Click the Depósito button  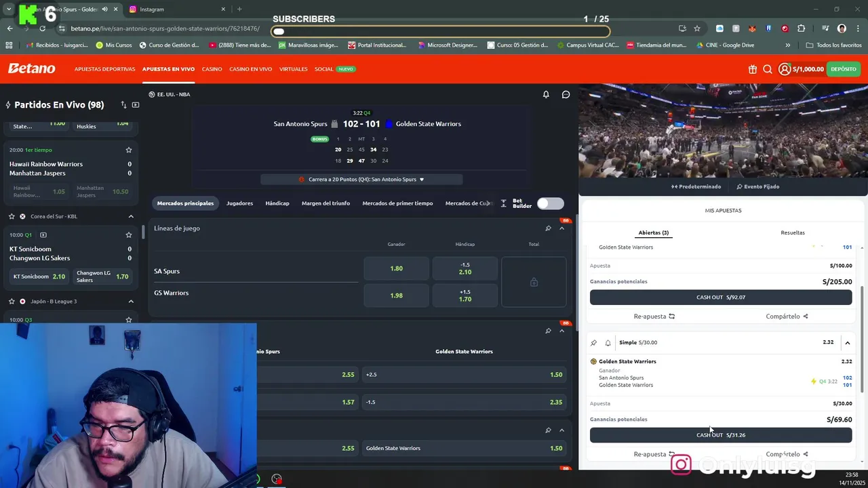[844, 69]
